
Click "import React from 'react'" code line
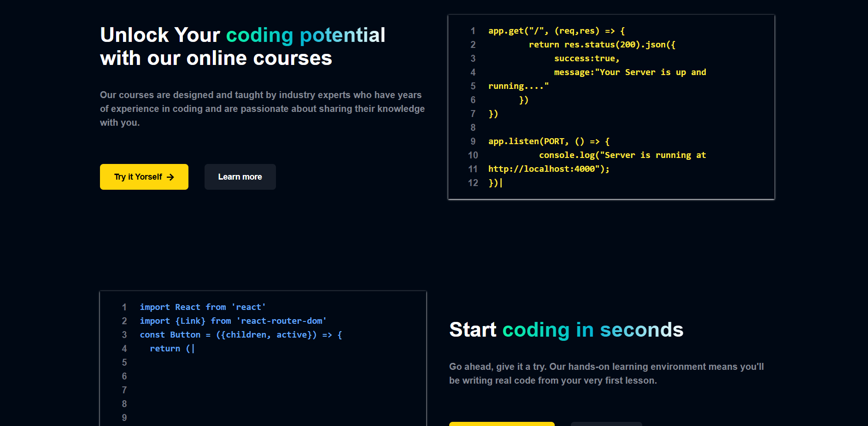tap(203, 307)
